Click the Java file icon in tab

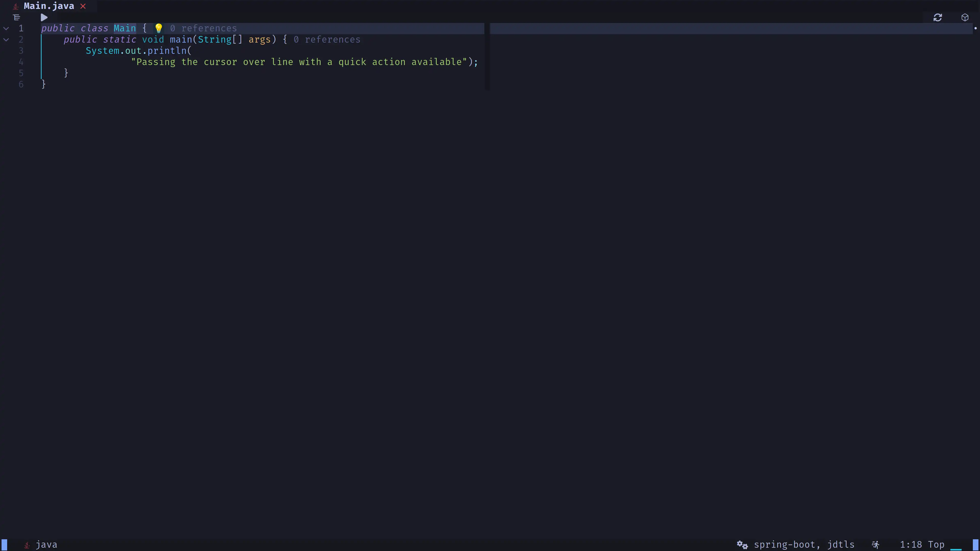pyautogui.click(x=16, y=6)
